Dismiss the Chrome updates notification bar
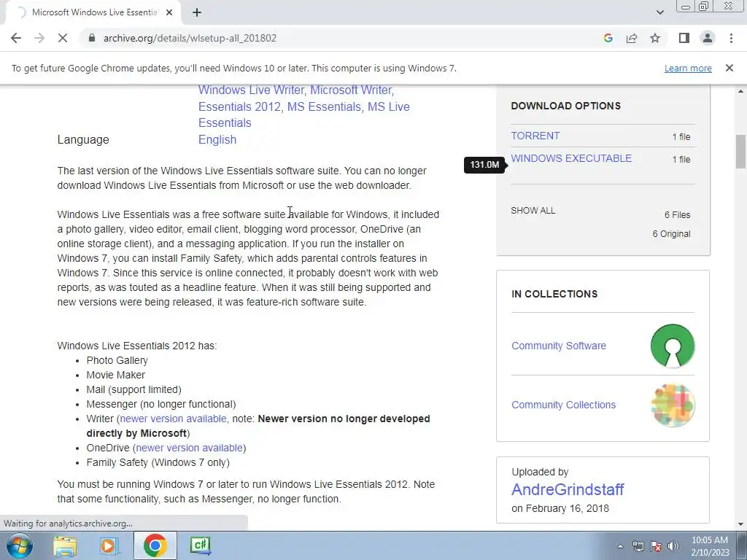Screen dimensions: 747x560 tap(729, 68)
